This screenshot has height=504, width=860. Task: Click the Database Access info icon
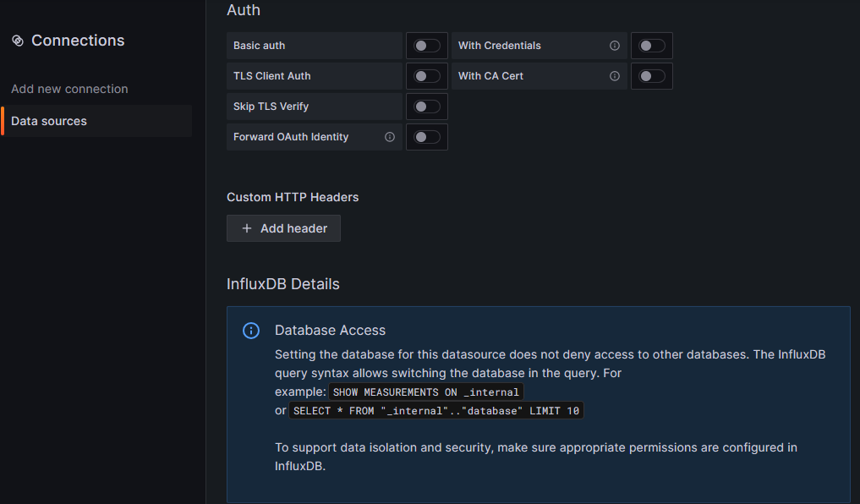251,331
